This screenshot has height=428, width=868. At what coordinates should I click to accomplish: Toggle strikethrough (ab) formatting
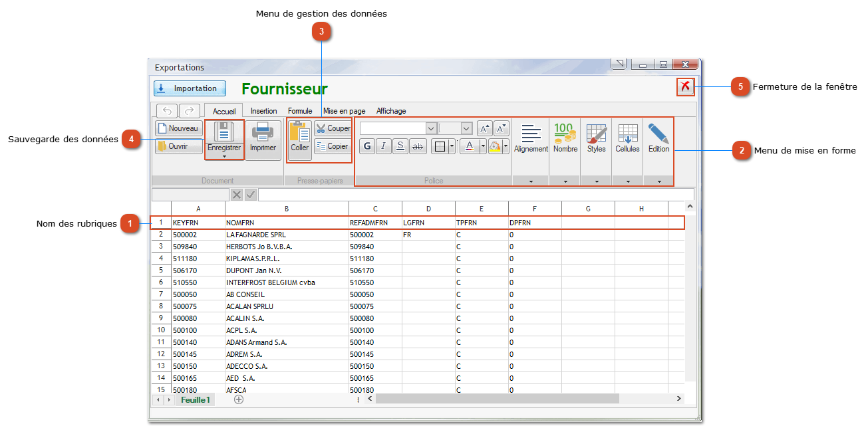pyautogui.click(x=418, y=147)
